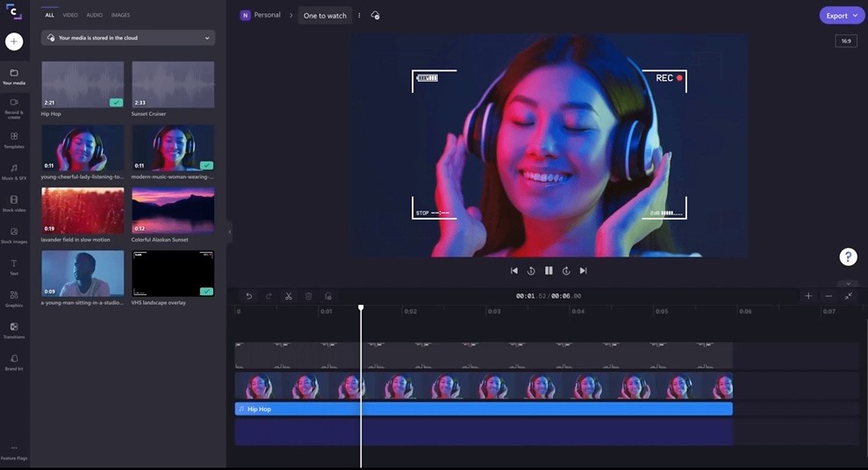Switch to the AUDIO media tab
Screen dimensions: 868x470
tap(94, 15)
